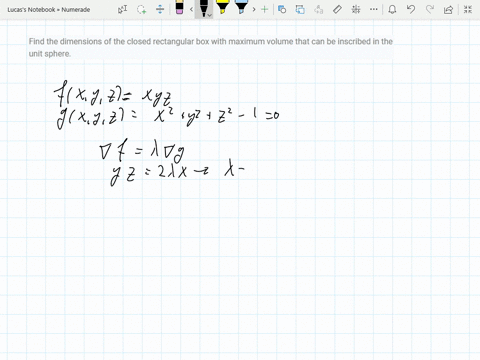
Task: Click the Lucas's Notebook » Numerade title
Action: coord(49,10)
